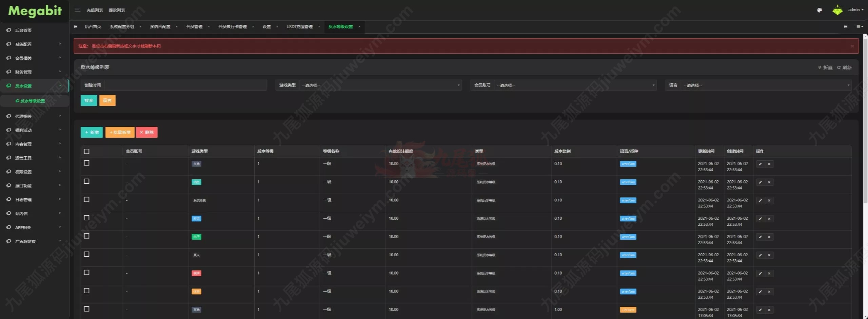Click the refresh 刷新 icon
Viewport: 868px width, 319px height.
point(844,67)
